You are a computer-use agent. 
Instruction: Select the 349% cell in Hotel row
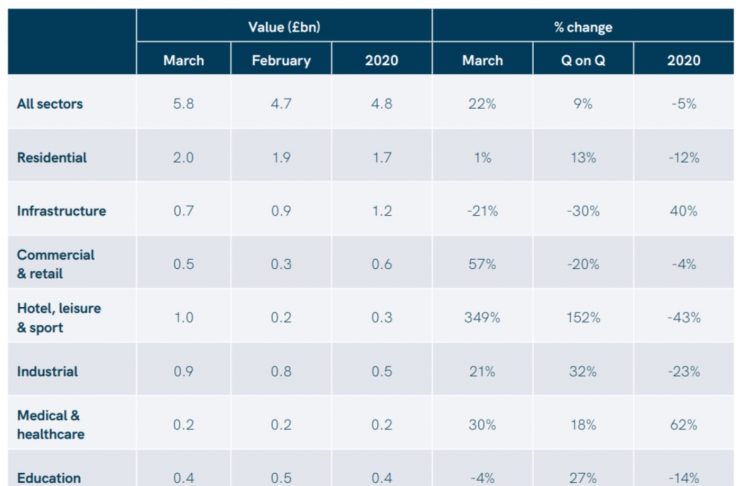click(x=482, y=318)
